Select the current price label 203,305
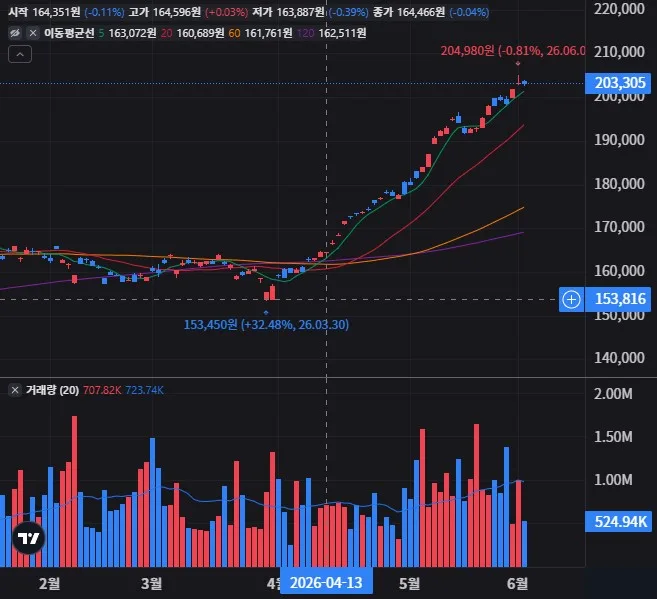The width and height of the screenshot is (657, 599). pyautogui.click(x=618, y=83)
